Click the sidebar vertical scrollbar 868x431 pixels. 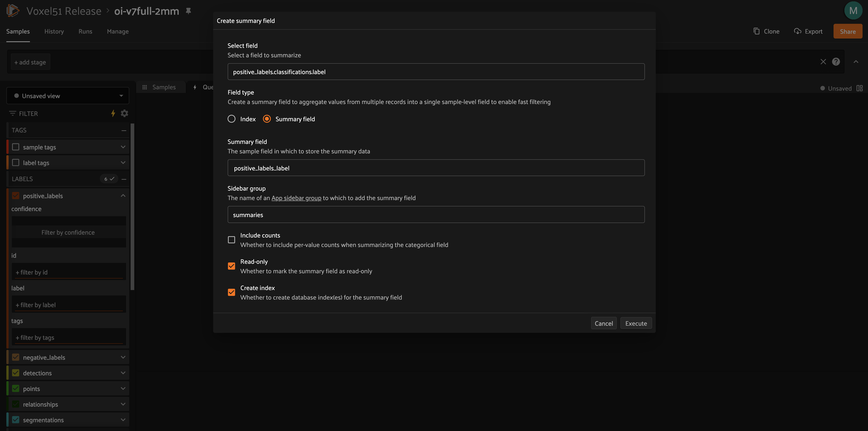(132, 207)
